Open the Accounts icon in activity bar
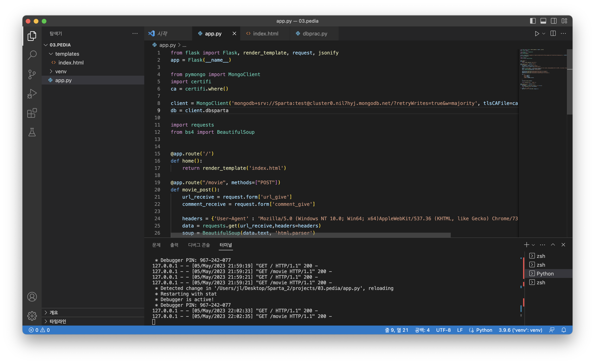This screenshot has height=364, width=595. coord(32,297)
